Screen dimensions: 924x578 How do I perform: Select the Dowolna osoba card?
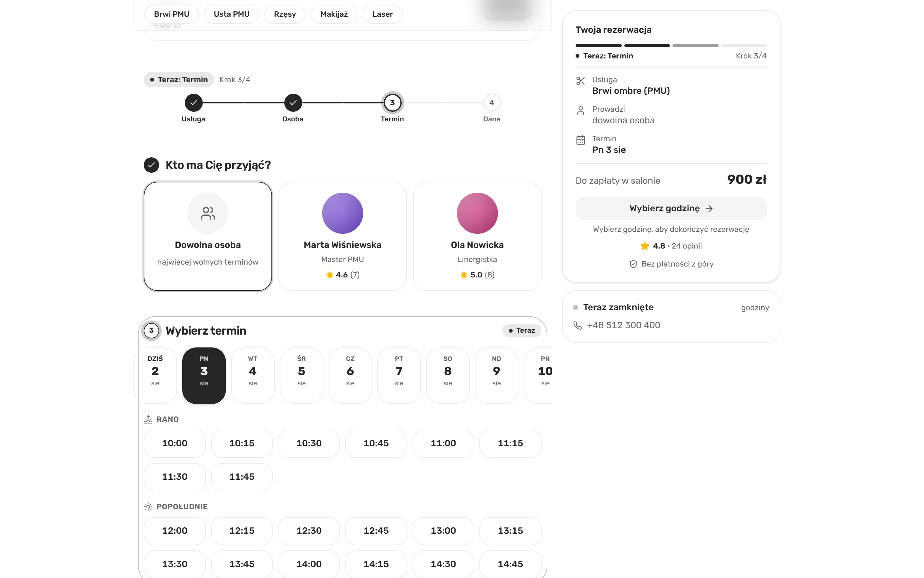tap(208, 236)
